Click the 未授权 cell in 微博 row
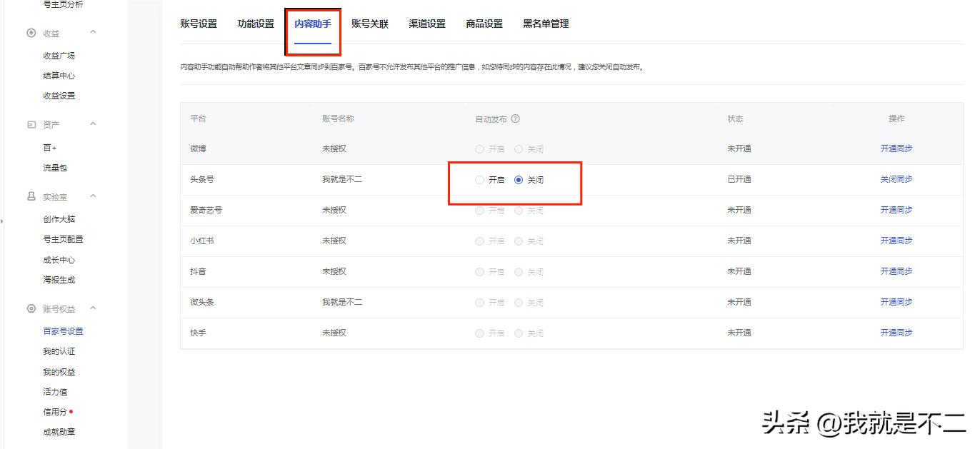This screenshot has width=980, height=449. click(x=334, y=148)
